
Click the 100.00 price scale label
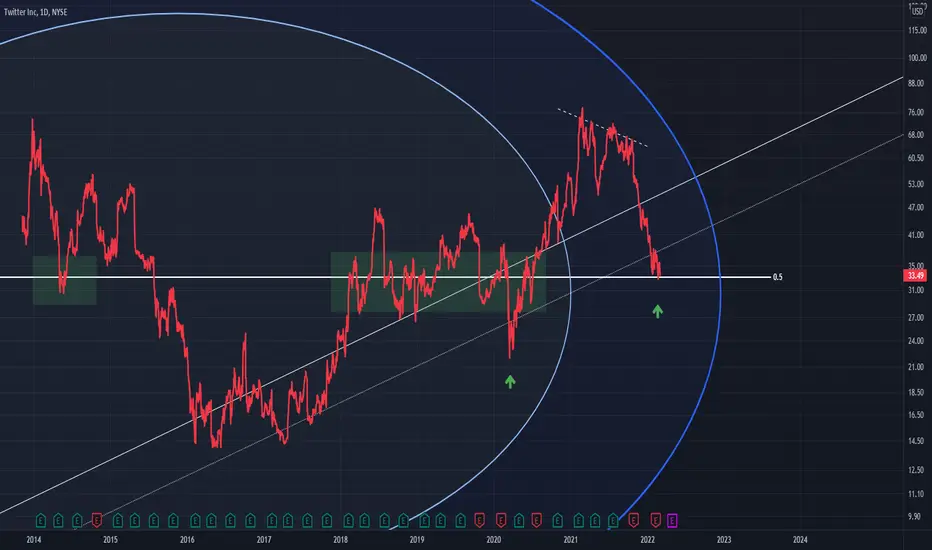click(917, 58)
